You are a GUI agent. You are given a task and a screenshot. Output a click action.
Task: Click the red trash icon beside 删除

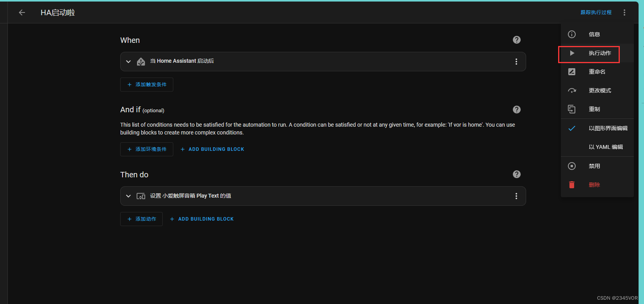click(572, 185)
